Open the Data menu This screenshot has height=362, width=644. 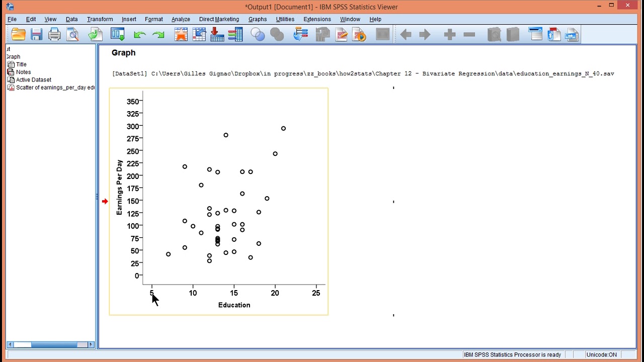[71, 19]
